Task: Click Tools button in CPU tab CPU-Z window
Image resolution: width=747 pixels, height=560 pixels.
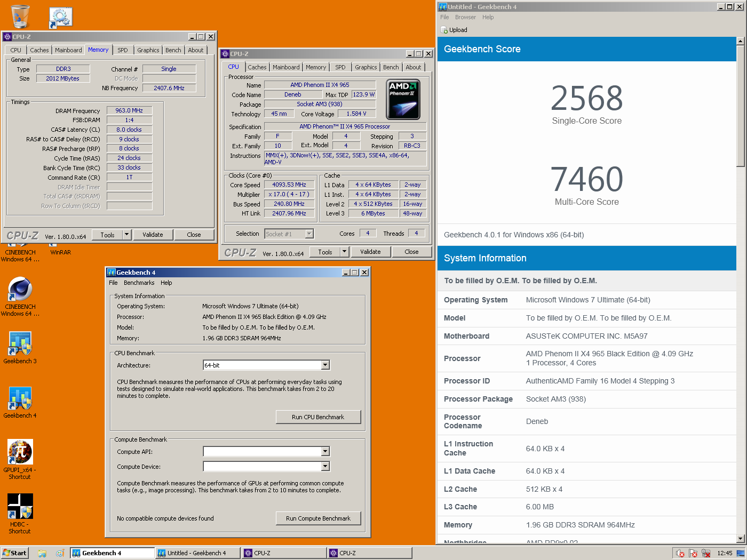Action: (x=325, y=252)
